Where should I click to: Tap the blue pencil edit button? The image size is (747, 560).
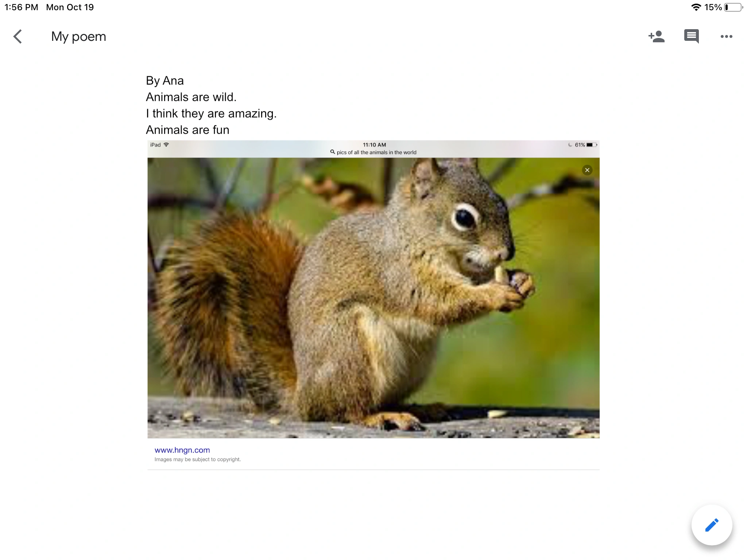click(x=712, y=525)
